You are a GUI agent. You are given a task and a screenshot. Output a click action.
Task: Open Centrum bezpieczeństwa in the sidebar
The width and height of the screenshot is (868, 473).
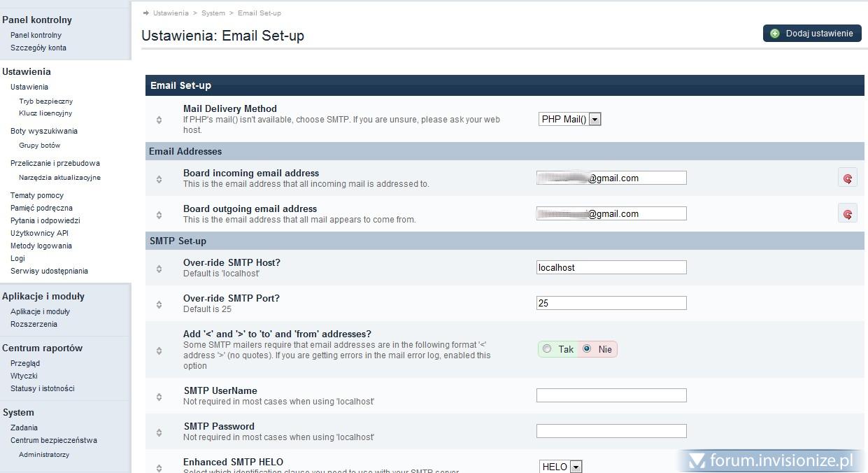click(53, 440)
